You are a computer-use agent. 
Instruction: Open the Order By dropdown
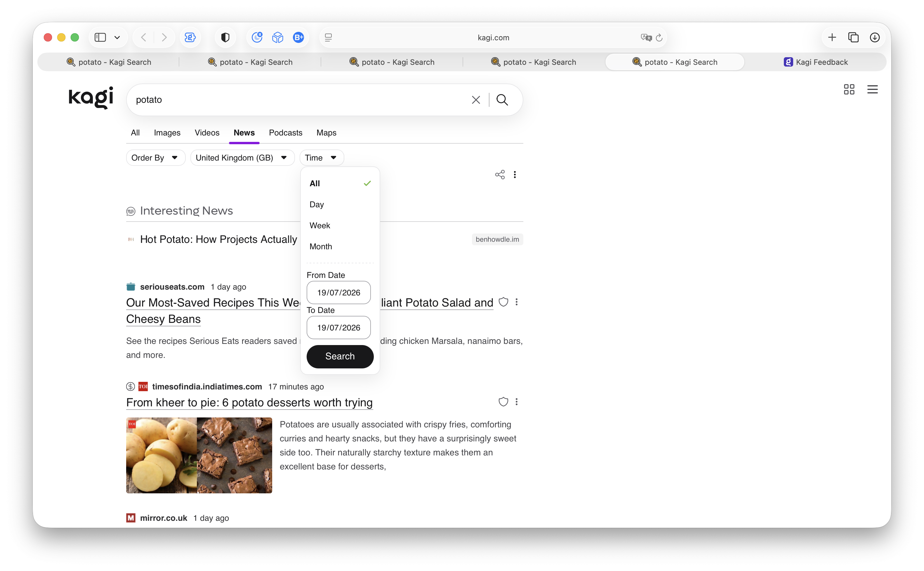coord(156,158)
